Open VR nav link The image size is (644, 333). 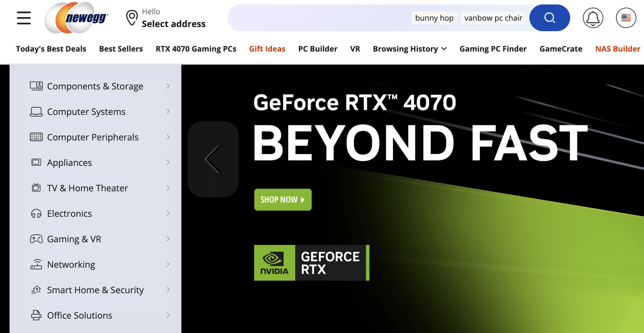pos(355,49)
